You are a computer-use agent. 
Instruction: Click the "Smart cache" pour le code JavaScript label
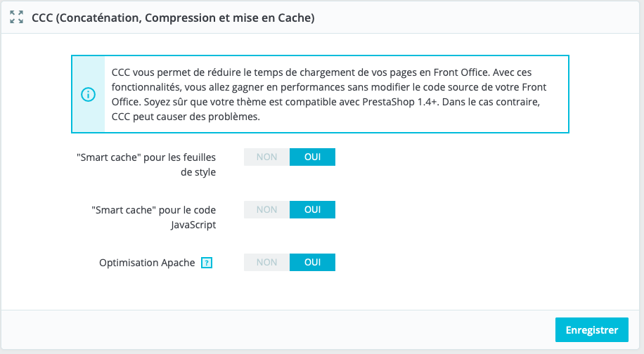(154, 210)
